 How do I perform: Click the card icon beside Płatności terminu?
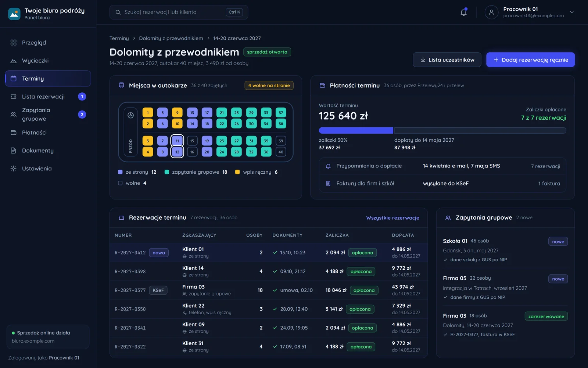tap(322, 85)
